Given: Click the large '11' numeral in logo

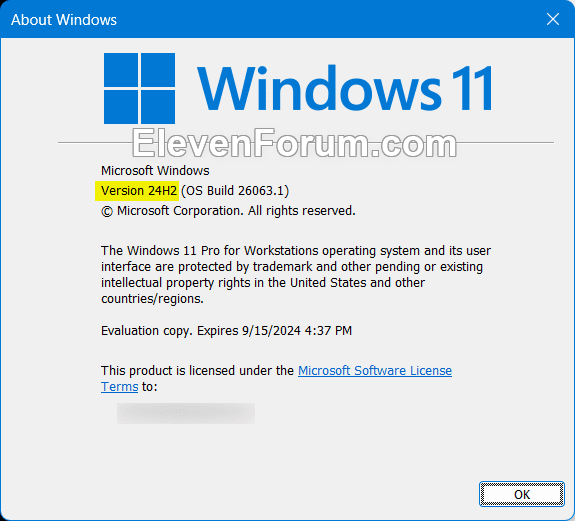Looking at the screenshot, I should point(472,88).
